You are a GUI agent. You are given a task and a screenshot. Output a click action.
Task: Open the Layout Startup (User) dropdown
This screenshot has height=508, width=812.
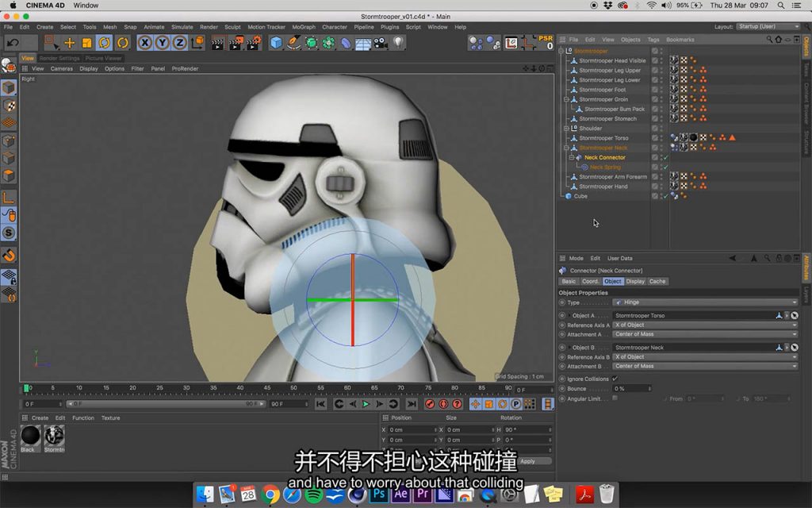[768, 26]
